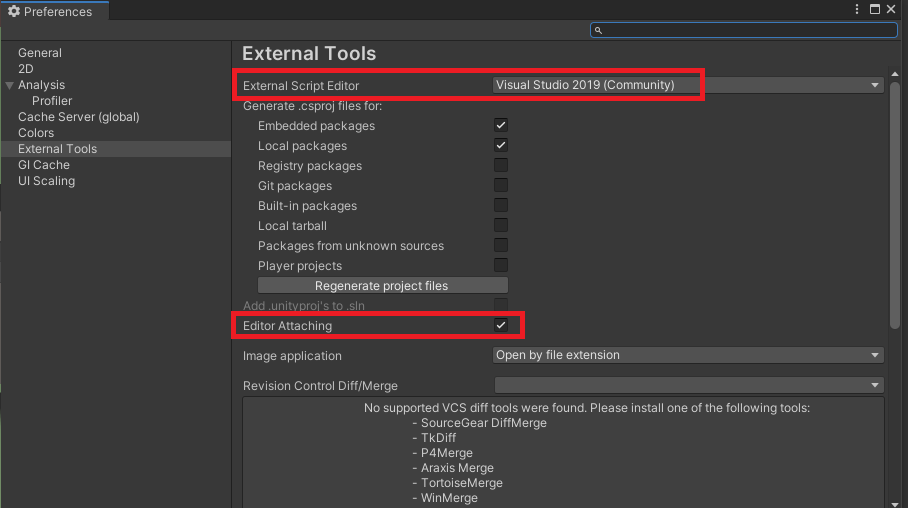Toggle the Editor Attaching checkbox
The height and width of the screenshot is (508, 908).
pos(501,325)
